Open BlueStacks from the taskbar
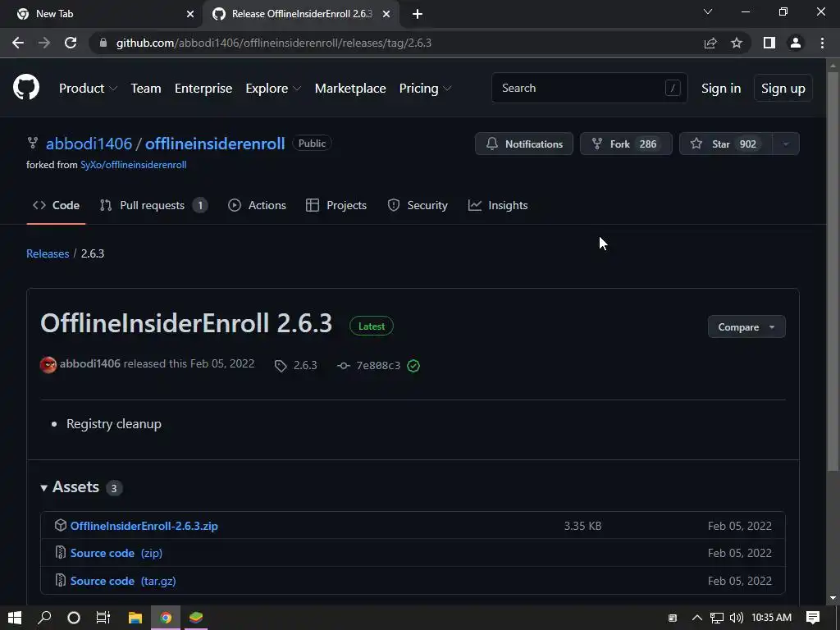 (196, 618)
